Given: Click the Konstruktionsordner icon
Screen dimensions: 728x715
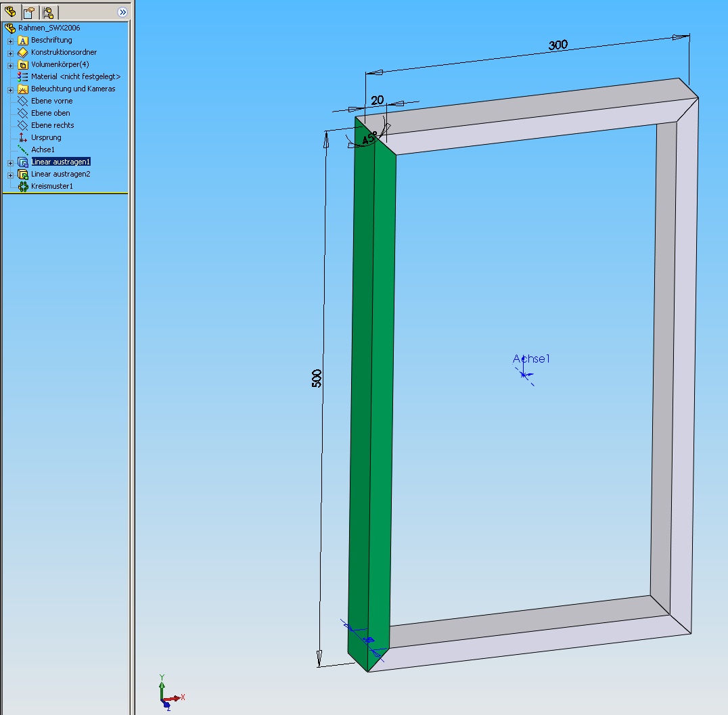Looking at the screenshot, I should coord(23,53).
